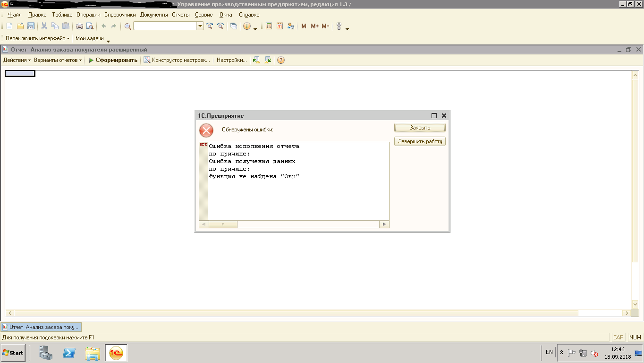Show hidden tray icons chevron
The image size is (644, 363).
[561, 353]
